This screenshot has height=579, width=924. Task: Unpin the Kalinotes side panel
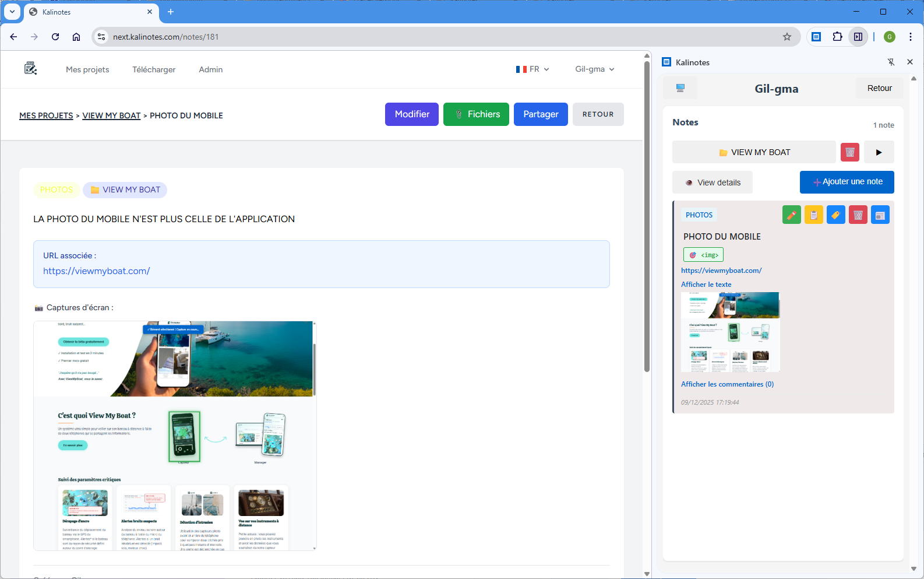[891, 62]
